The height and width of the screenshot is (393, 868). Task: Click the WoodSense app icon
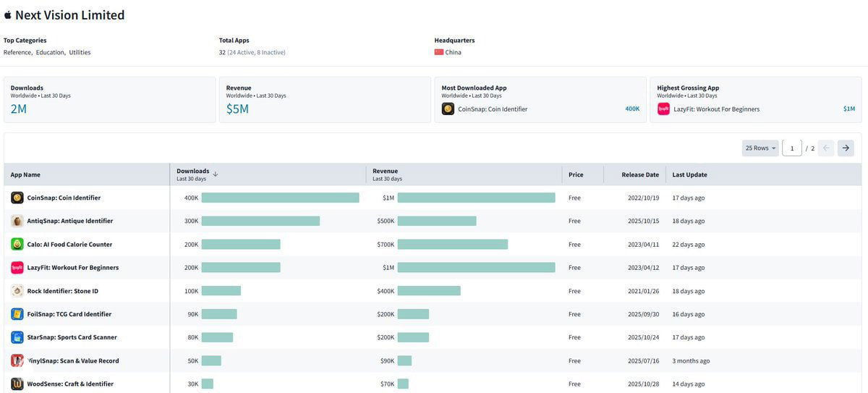tap(17, 384)
